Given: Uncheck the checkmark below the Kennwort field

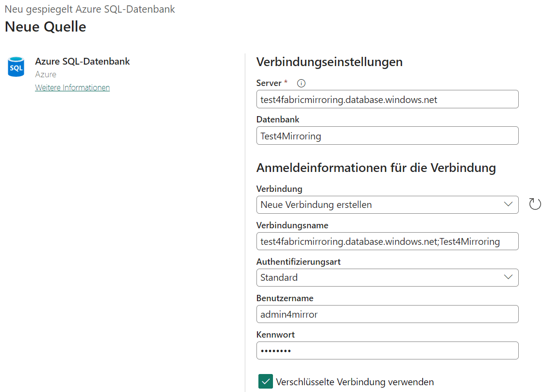Looking at the screenshot, I should (x=265, y=381).
